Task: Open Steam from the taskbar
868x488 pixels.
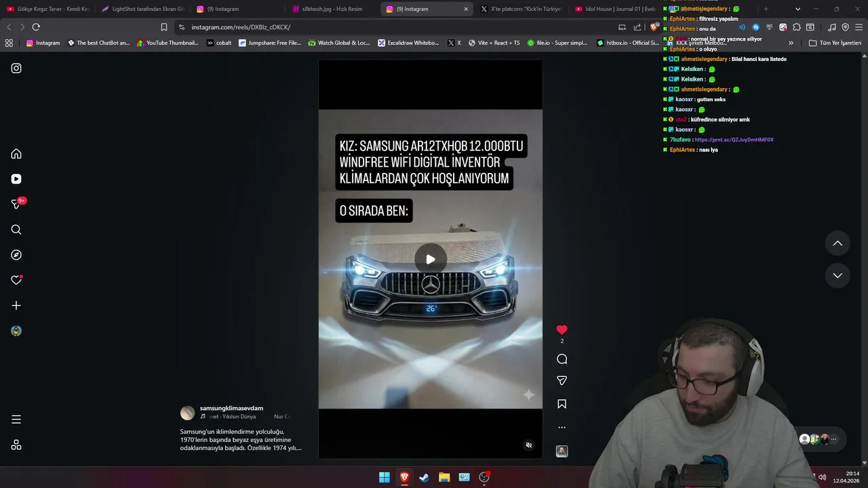Action: pos(424,477)
